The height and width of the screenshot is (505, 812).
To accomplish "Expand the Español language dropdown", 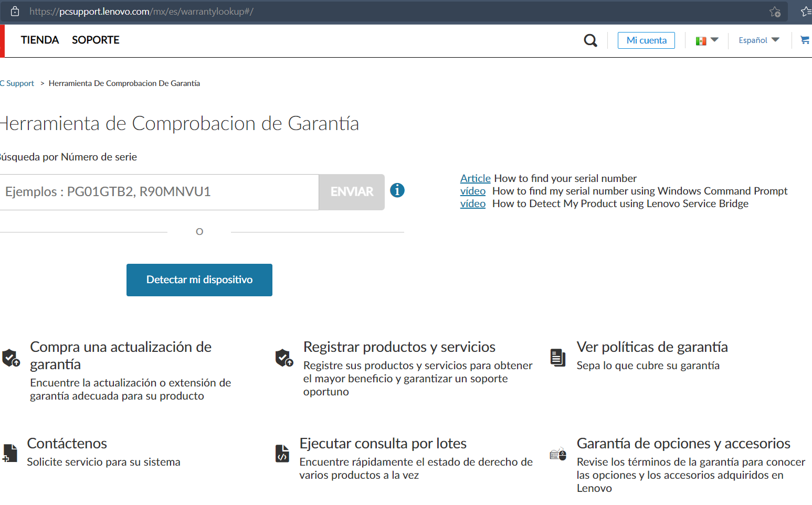I will pos(759,40).
